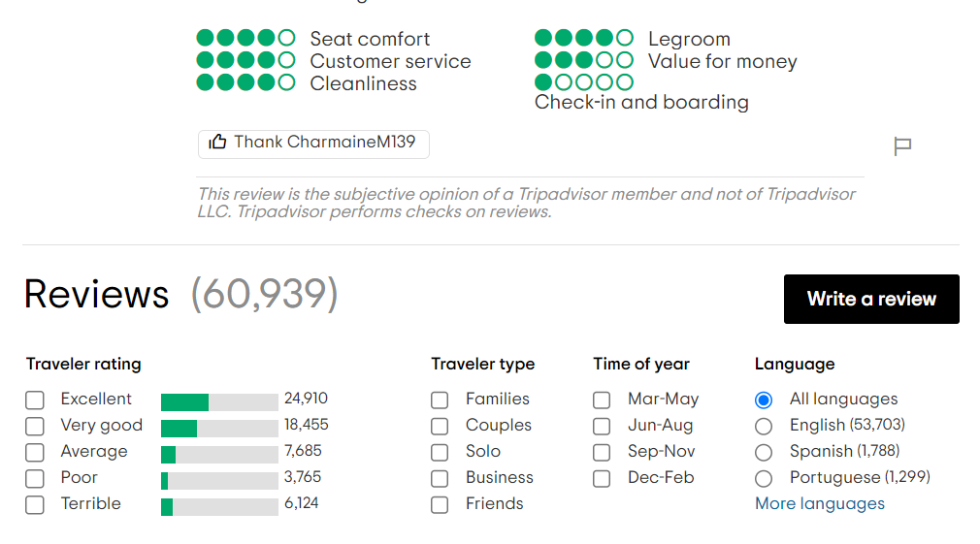
Task: Click the flag report review icon
Action: click(x=901, y=146)
